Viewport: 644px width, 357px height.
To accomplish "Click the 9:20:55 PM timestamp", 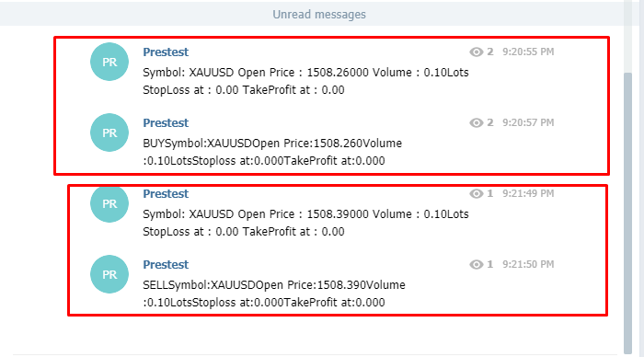I will pos(528,52).
